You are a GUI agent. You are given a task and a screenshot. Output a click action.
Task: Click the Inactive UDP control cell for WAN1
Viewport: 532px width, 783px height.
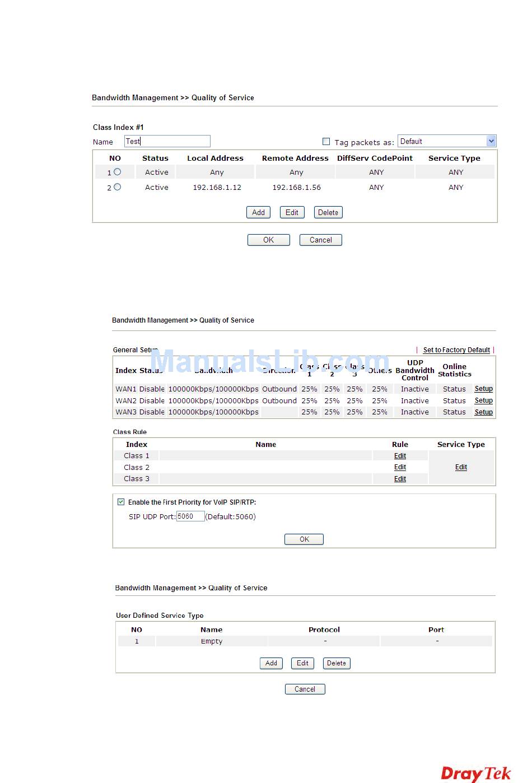tap(415, 389)
